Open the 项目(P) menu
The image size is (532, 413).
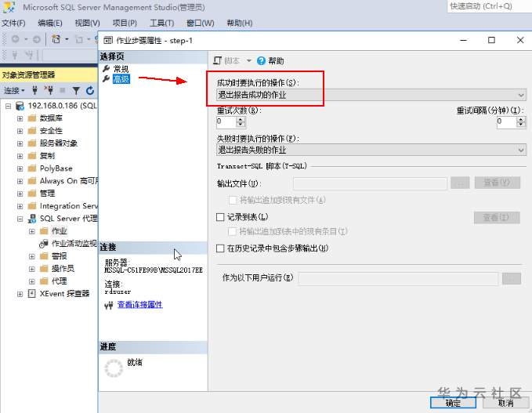(x=125, y=23)
